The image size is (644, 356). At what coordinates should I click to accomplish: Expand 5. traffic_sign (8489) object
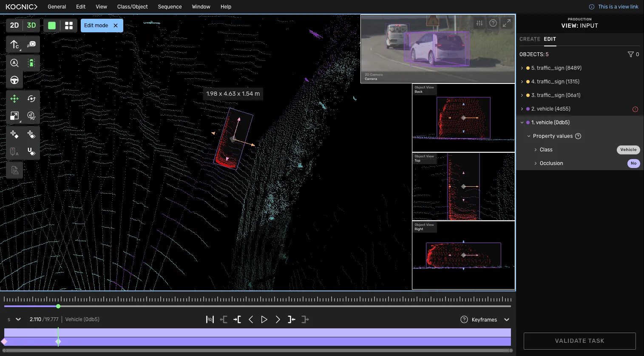tap(522, 68)
